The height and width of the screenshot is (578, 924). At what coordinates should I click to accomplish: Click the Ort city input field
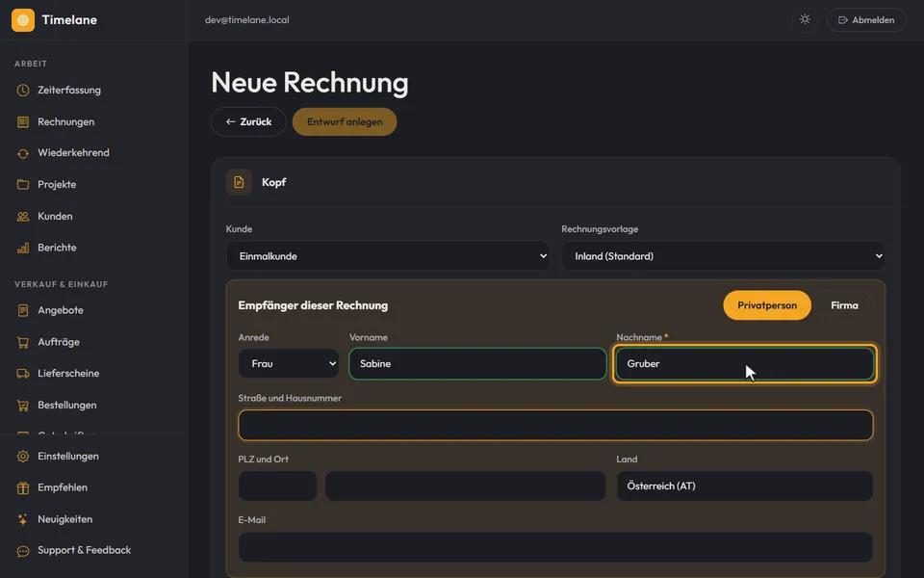[x=466, y=486]
